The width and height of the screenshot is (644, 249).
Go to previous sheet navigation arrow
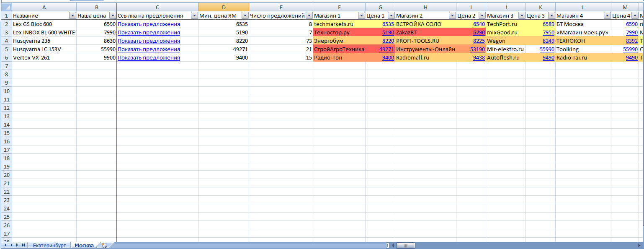coord(11,245)
